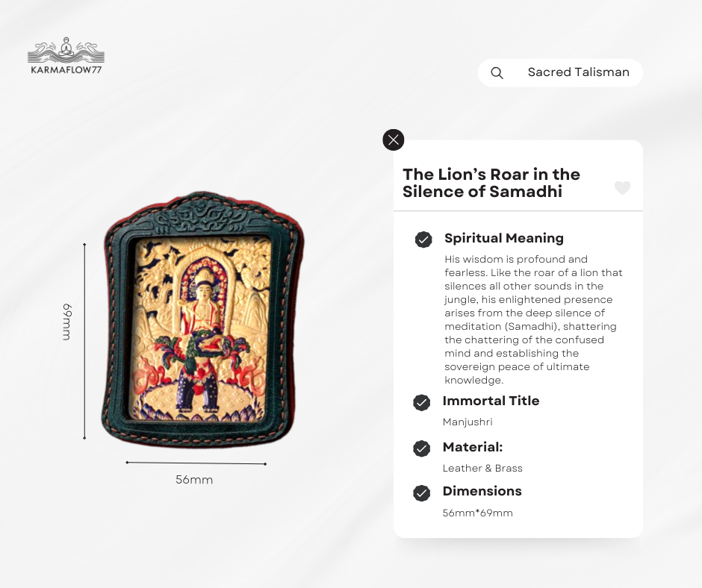Click the search magnifier icon

[x=497, y=73]
